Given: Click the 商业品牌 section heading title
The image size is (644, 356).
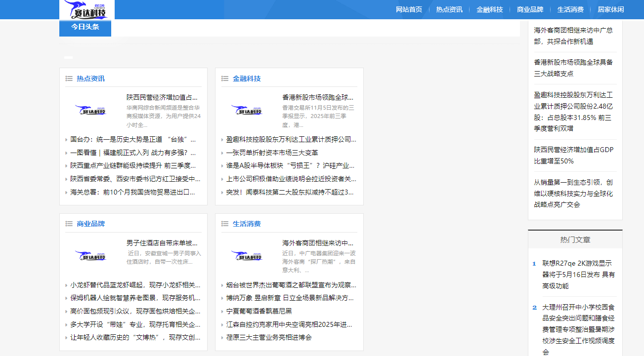Looking at the screenshot, I should pos(90,224).
